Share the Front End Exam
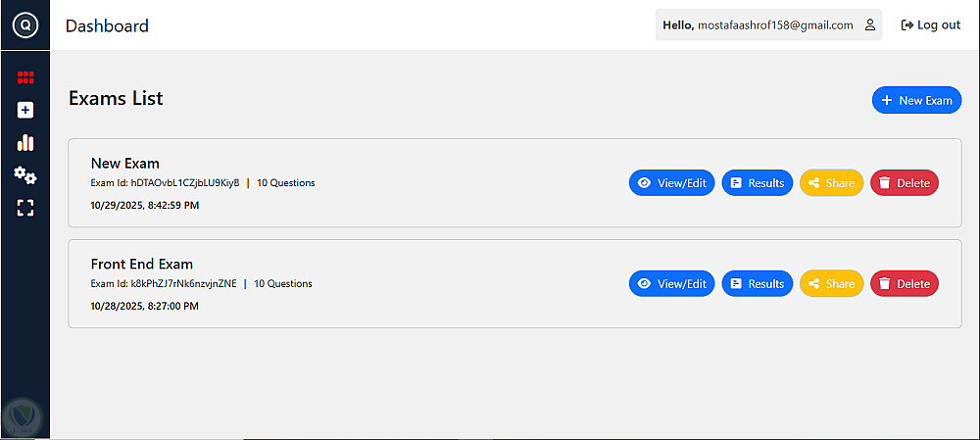 click(831, 284)
